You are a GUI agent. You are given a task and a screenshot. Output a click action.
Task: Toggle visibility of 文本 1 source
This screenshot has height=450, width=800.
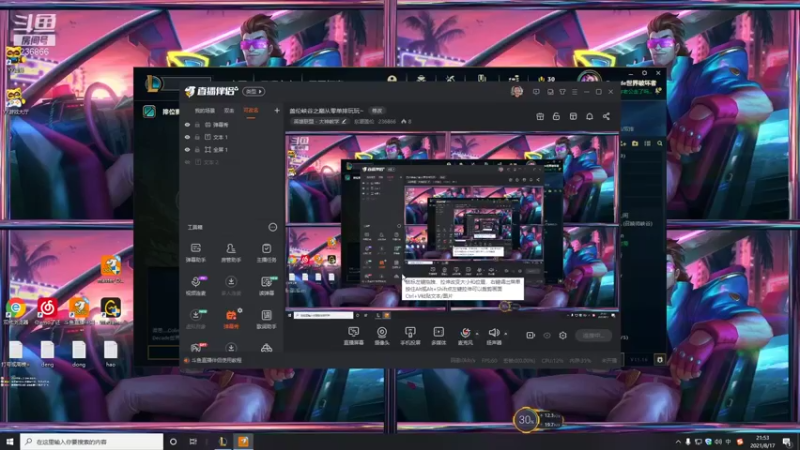(x=187, y=137)
